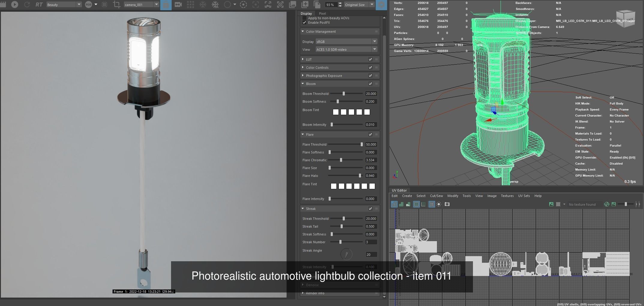Open the UV Sets menu
Image resolution: width=644 pixels, height=306 pixels.
pyautogui.click(x=524, y=196)
